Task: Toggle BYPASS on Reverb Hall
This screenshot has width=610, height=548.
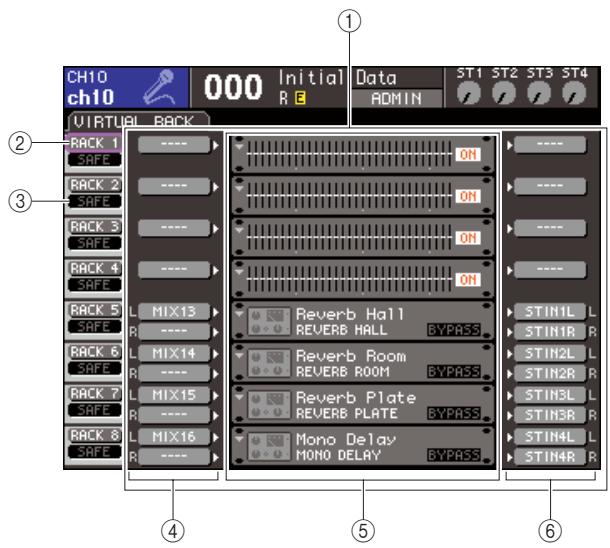Action: (x=454, y=330)
